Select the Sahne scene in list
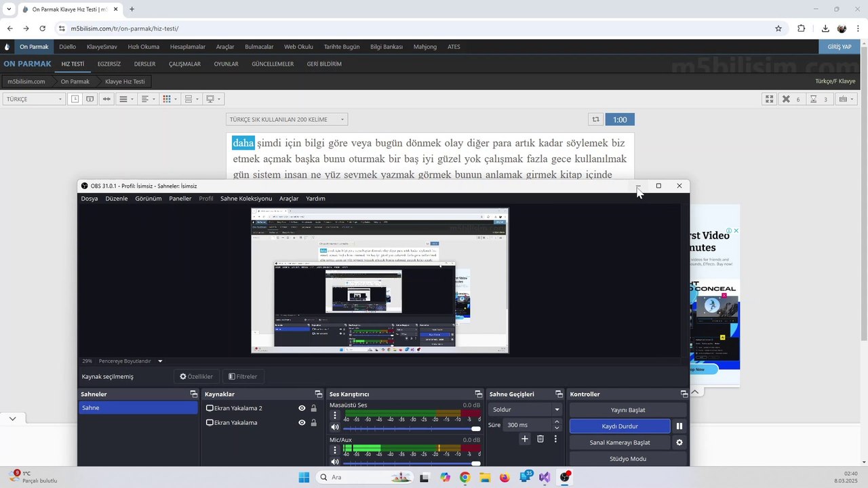This screenshot has height=488, width=868. click(138, 408)
